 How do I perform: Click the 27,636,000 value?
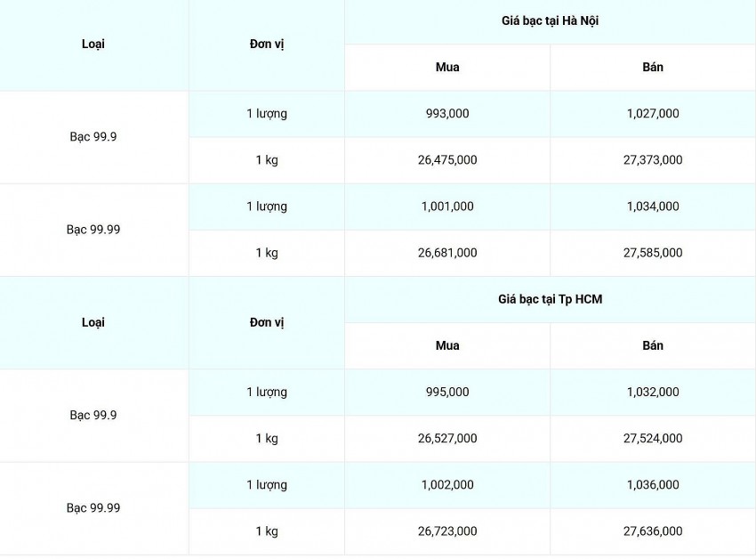coord(653,531)
